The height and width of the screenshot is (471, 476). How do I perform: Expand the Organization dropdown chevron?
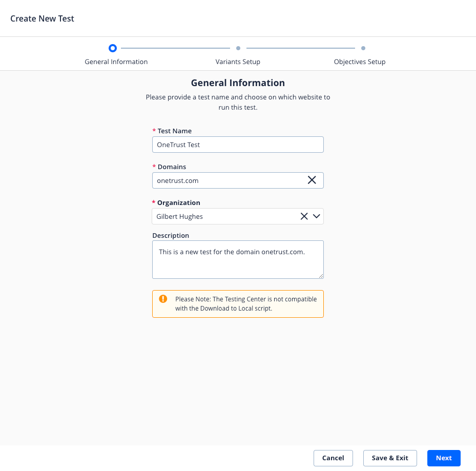317,216
